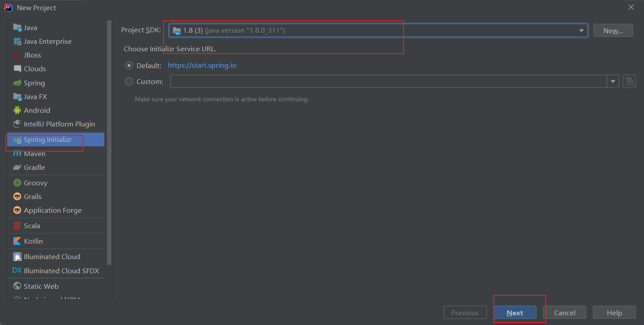The height and width of the screenshot is (325, 644).
Task: Click the Illuminated Cloud SFDX DX icon
Action: point(17,271)
